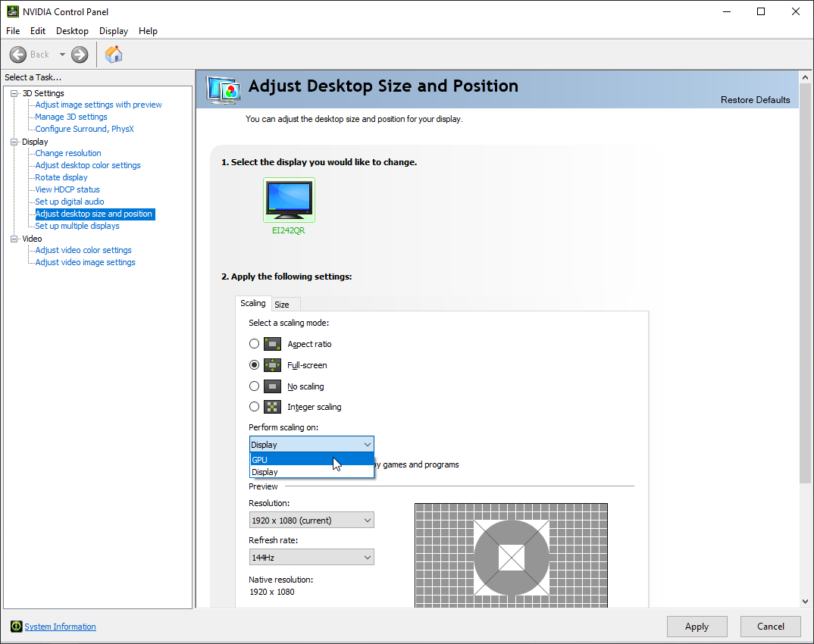The height and width of the screenshot is (644, 814).
Task: Open View HDCP status
Action: coord(67,189)
